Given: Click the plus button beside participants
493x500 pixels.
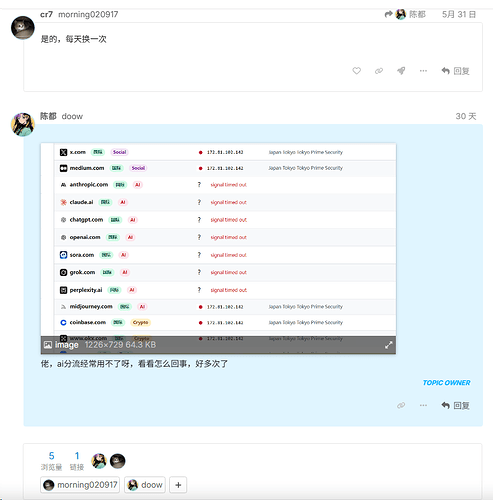Looking at the screenshot, I should (x=178, y=485).
